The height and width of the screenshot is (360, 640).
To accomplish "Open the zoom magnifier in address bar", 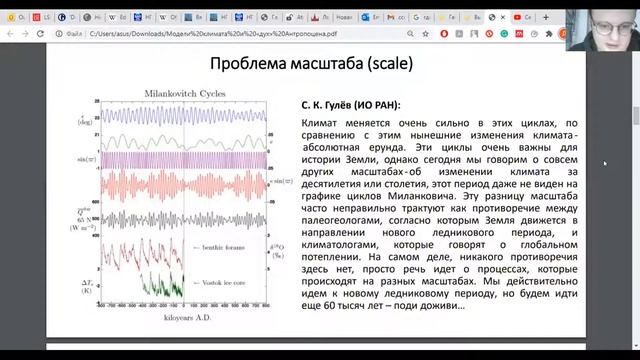I will click(x=410, y=34).
